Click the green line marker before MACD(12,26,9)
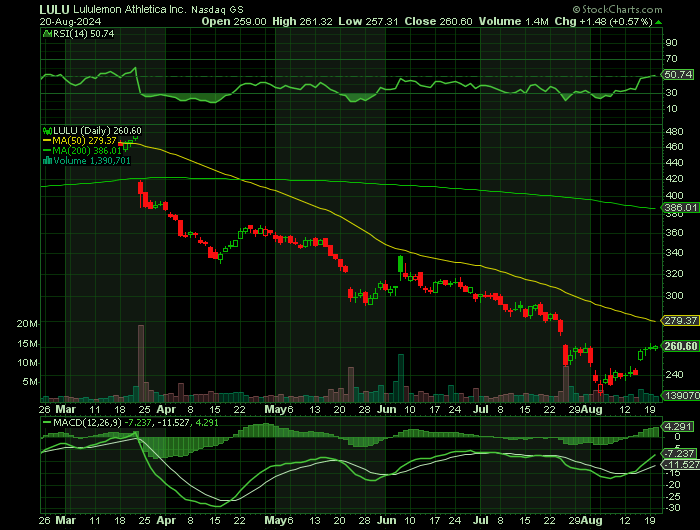 pos(47,422)
